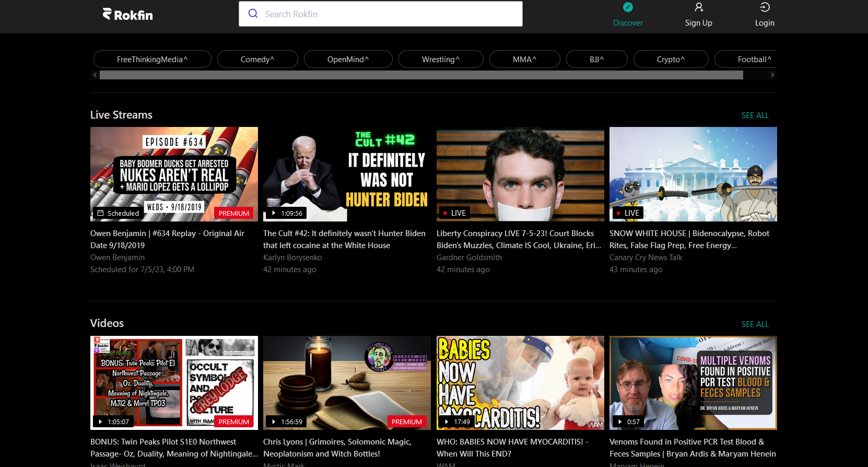Select the Football category tag
Screen dimensions: 868x467
coord(747,59)
